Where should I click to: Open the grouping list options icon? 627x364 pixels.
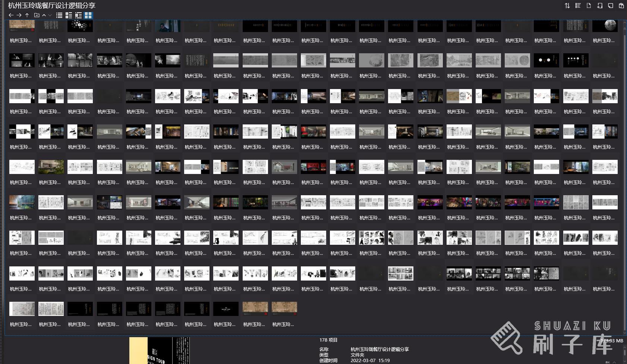pos(578,6)
